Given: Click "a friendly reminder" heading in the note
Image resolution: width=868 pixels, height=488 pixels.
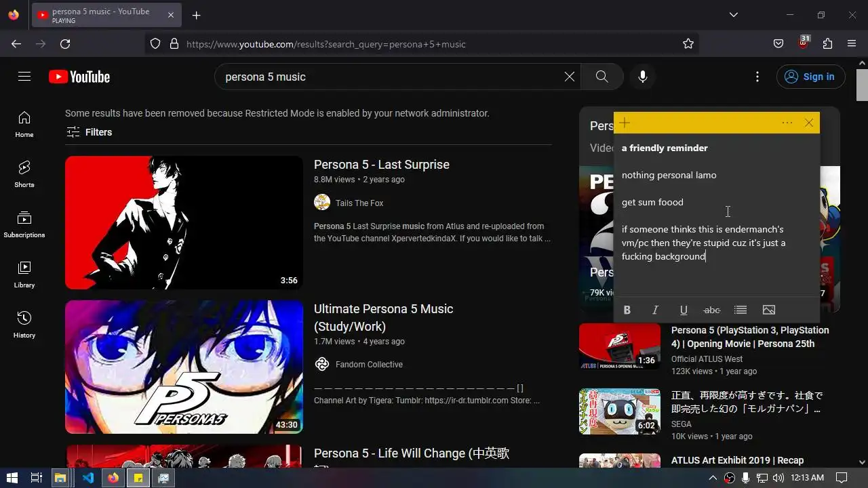Looking at the screenshot, I should coord(665,148).
